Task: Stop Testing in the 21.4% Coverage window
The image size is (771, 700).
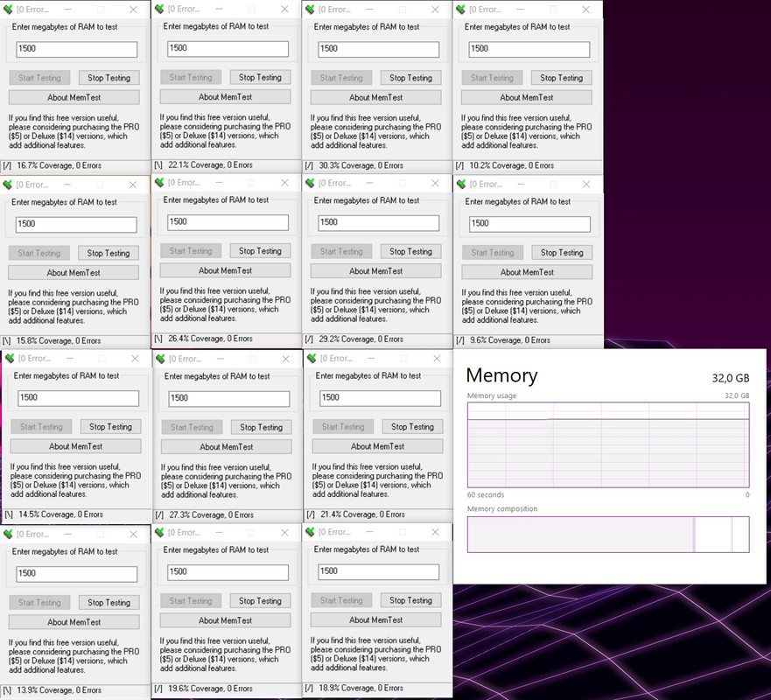Action: 412,427
